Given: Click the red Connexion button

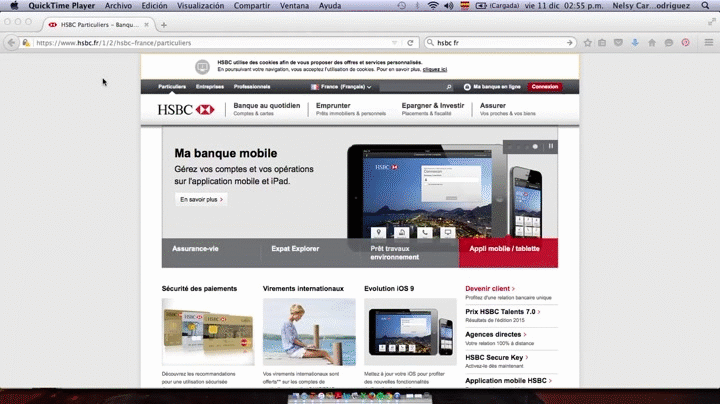Looking at the screenshot, I should tap(545, 87).
